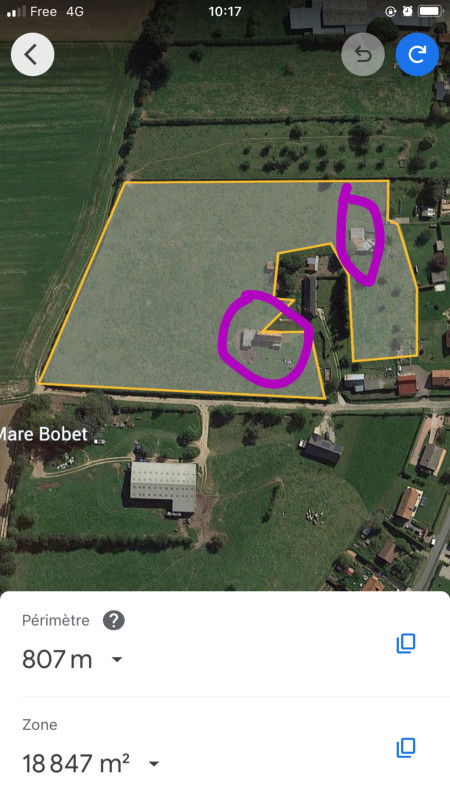Image resolution: width=450 pixels, height=800 pixels.
Task: Copy the area value 18 847 m²
Action: (x=406, y=747)
